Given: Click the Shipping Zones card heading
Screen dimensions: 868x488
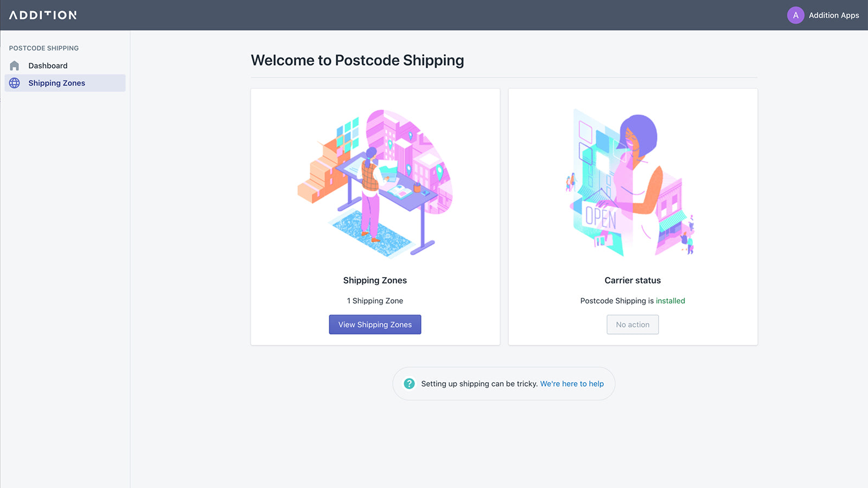Looking at the screenshot, I should 375,280.
